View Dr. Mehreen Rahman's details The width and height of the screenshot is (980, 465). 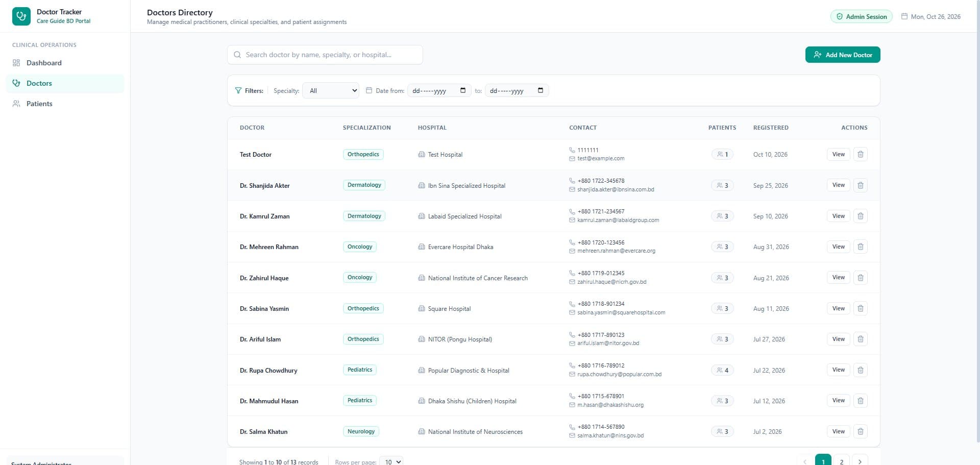[838, 247]
